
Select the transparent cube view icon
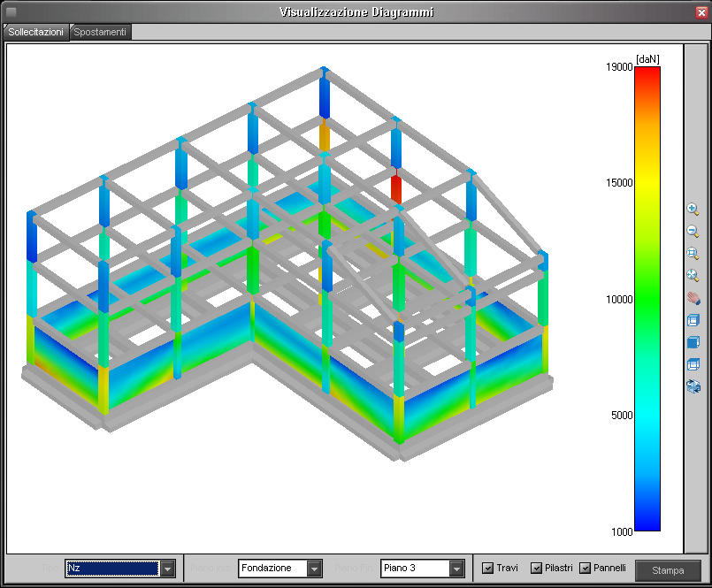(693, 364)
